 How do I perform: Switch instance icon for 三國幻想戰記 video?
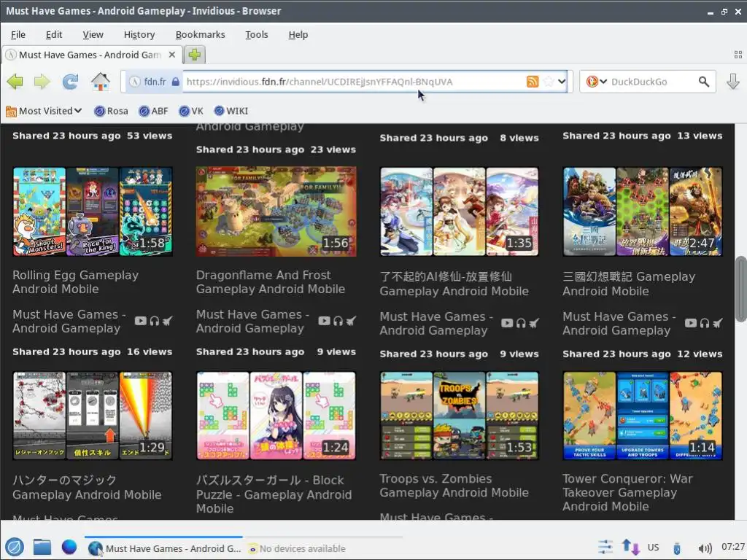tap(717, 324)
